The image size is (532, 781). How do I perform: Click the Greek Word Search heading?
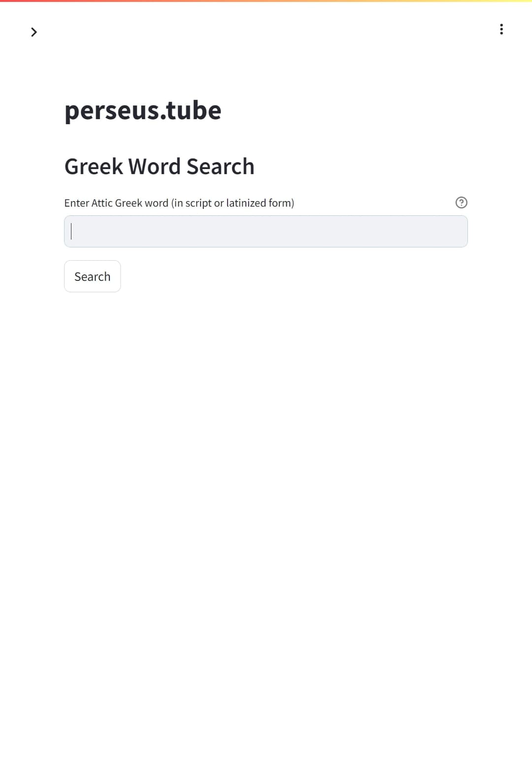tap(160, 167)
